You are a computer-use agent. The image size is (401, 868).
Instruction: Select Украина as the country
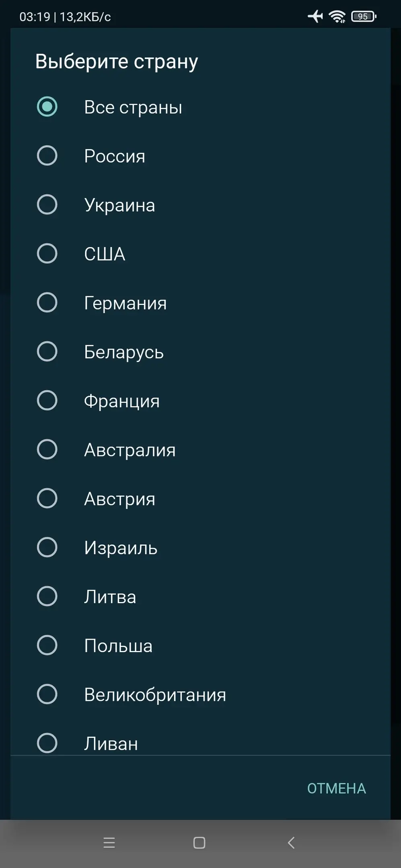point(47,205)
